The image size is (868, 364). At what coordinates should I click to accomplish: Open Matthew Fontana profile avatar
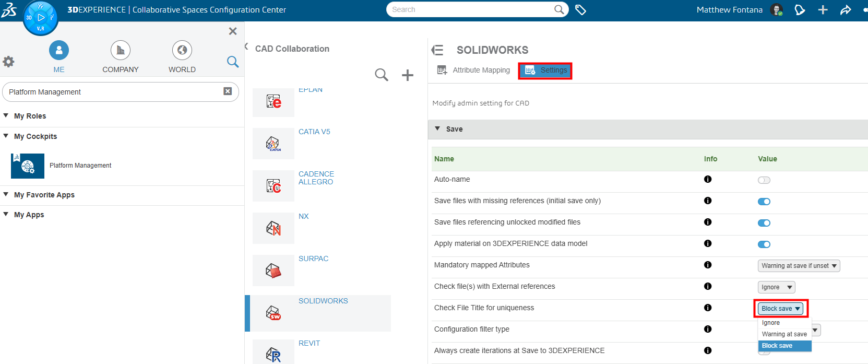pos(777,9)
